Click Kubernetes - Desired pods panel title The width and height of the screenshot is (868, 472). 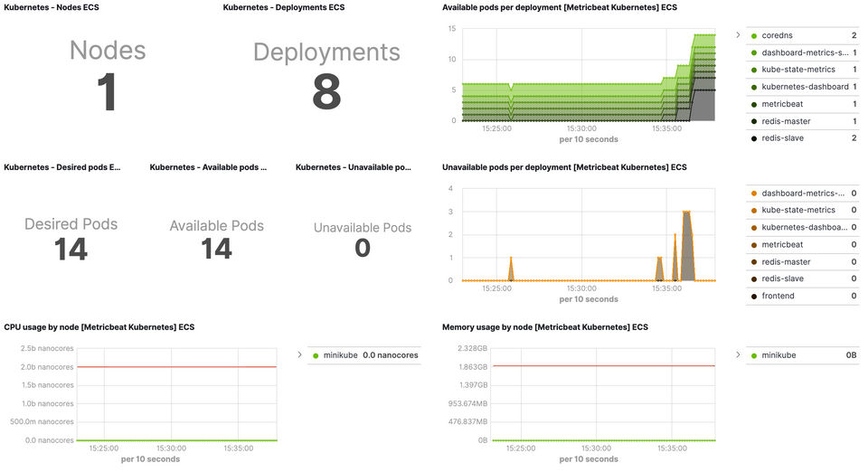(x=62, y=167)
